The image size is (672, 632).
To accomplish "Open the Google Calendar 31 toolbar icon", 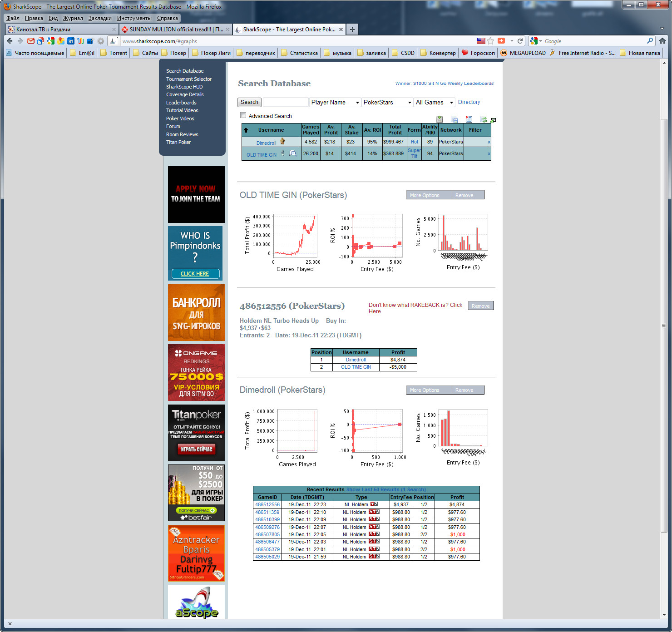I will (x=70, y=41).
